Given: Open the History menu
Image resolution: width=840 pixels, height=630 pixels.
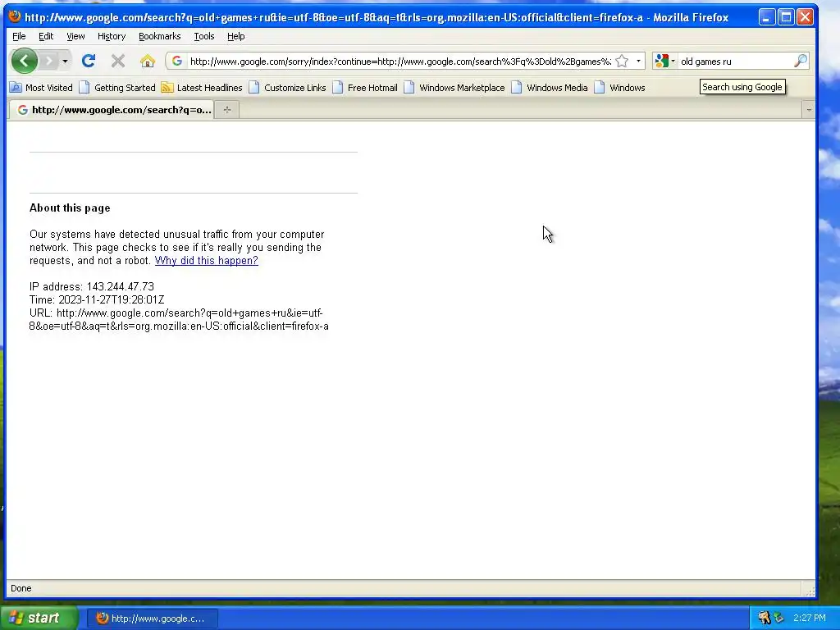Looking at the screenshot, I should (x=112, y=36).
